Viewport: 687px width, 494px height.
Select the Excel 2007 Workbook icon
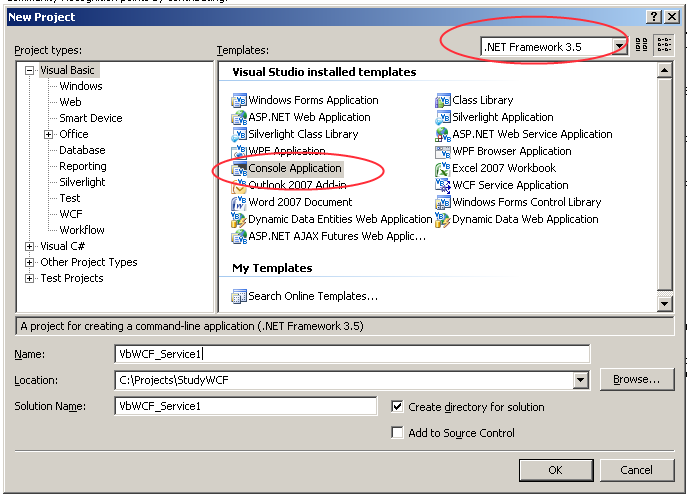coord(443,168)
